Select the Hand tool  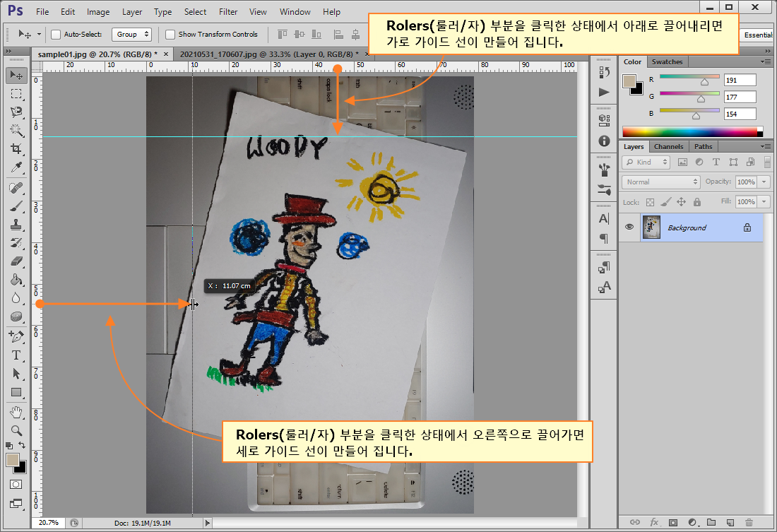16,413
